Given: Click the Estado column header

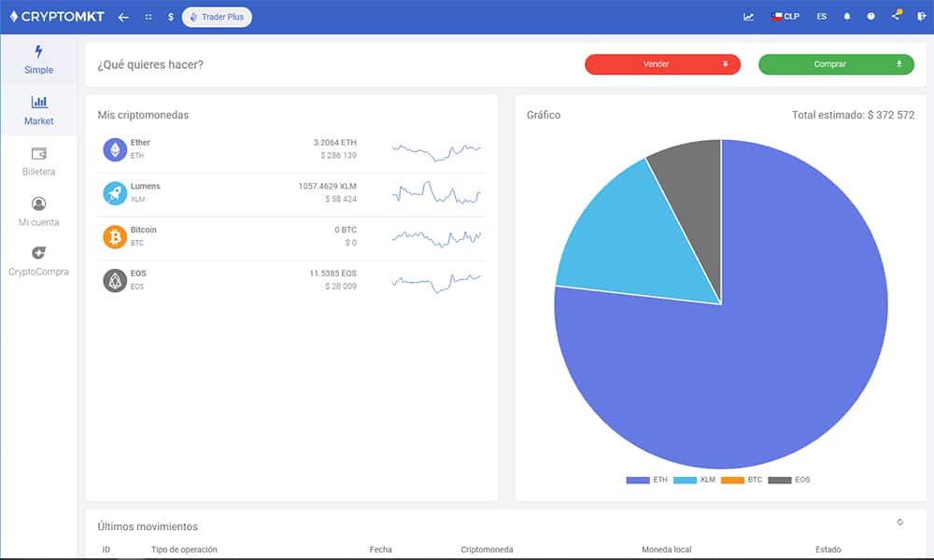Looking at the screenshot, I should (828, 550).
